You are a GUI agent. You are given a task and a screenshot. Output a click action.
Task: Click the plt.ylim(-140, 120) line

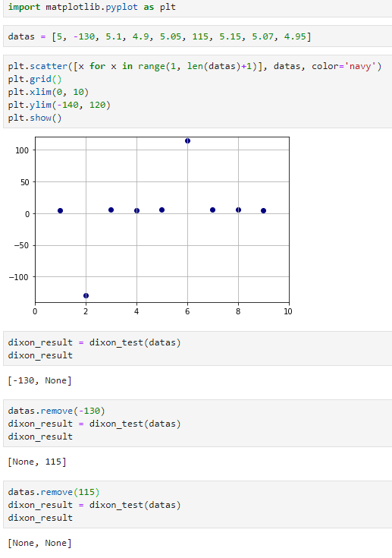[59, 105]
